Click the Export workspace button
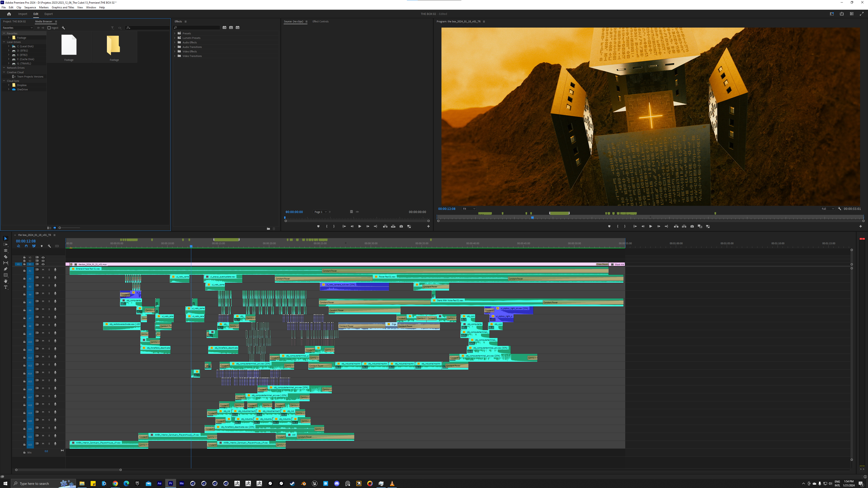Image resolution: width=868 pixels, height=488 pixels. [49, 14]
